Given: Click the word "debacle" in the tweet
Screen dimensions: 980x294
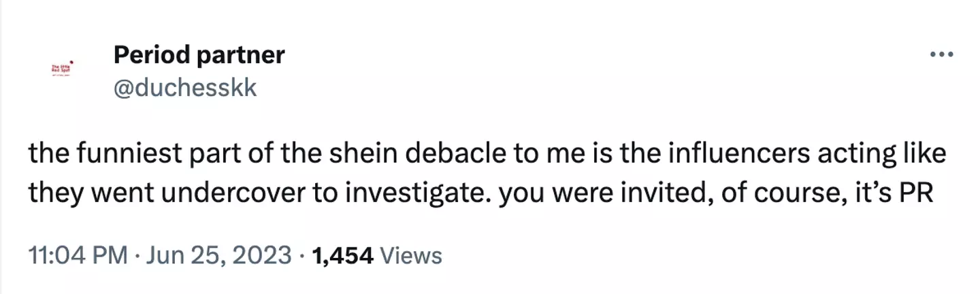Looking at the screenshot, I should [440, 154].
